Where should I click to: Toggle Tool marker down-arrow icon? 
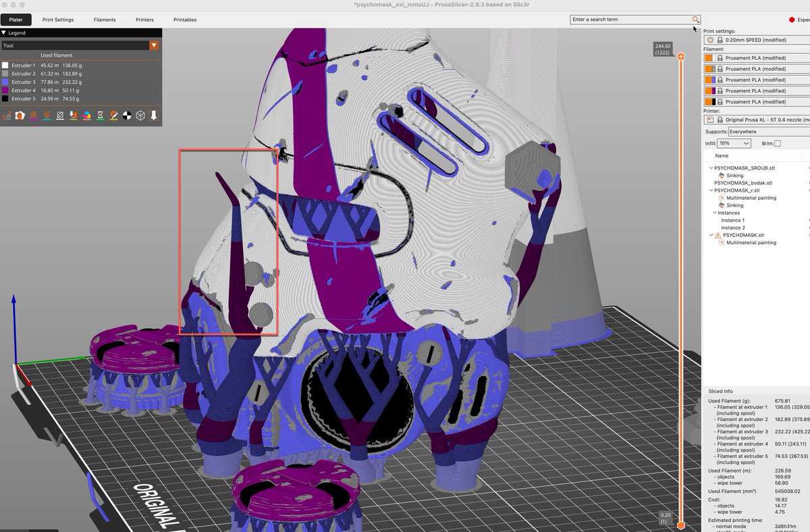coord(154,116)
